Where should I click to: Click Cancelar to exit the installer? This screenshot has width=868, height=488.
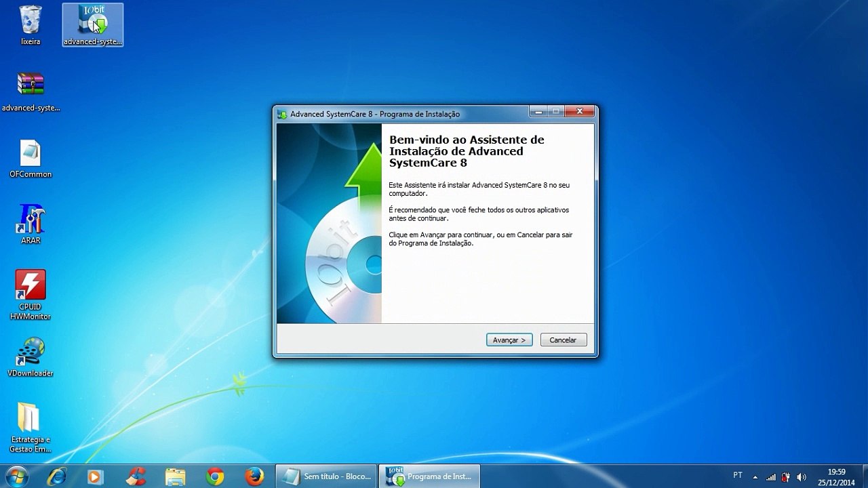pyautogui.click(x=564, y=340)
